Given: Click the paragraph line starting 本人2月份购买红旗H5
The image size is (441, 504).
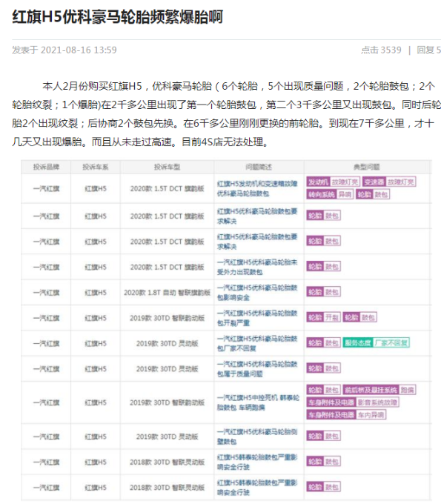Looking at the screenshot, I should point(239,86).
